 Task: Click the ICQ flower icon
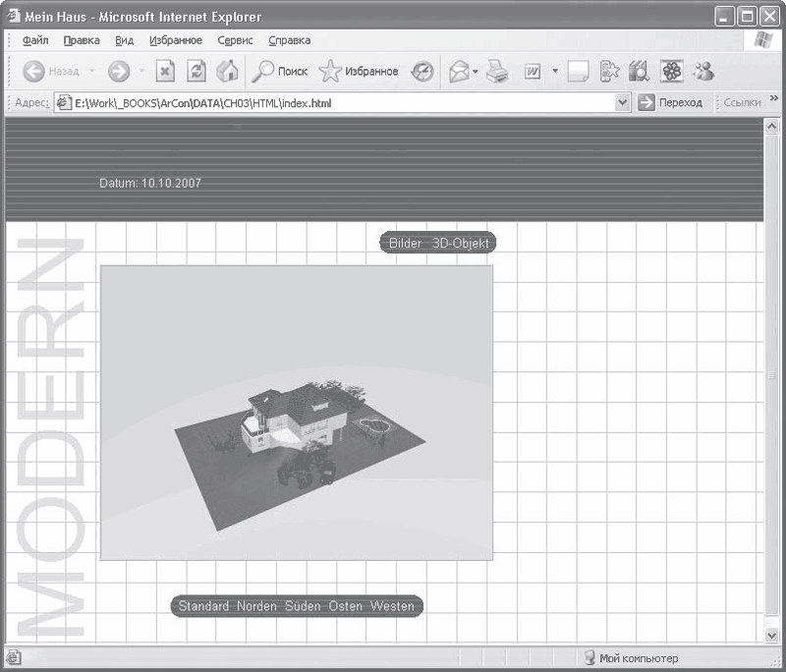672,71
